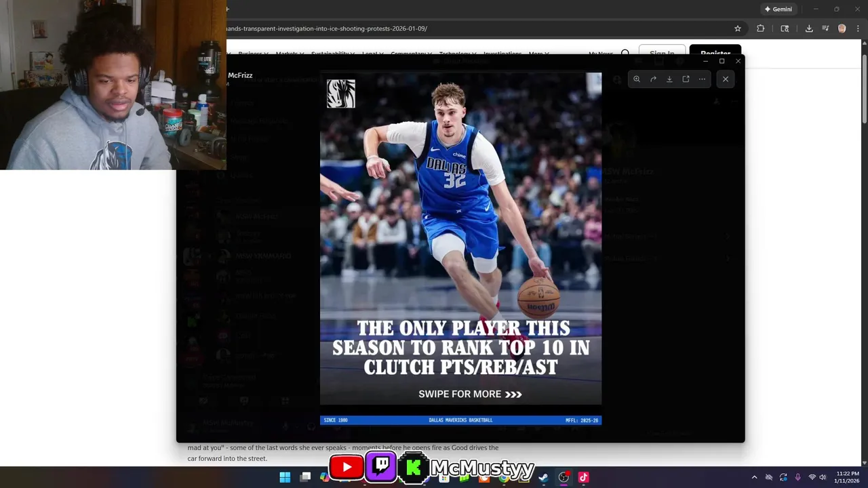This screenshot has height=488, width=868.
Task: Open the clock showing 11:22 PM
Action: [848, 477]
